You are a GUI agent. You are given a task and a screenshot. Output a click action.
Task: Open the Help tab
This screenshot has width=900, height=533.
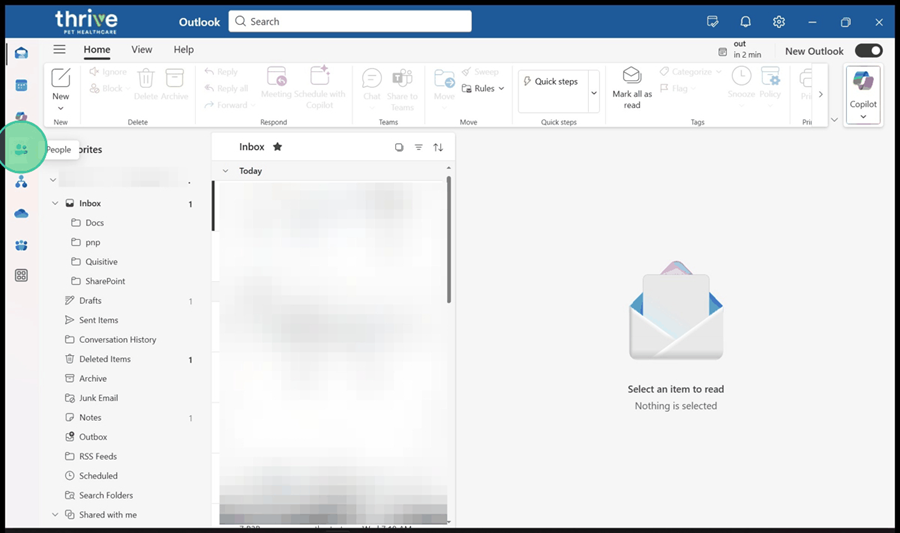184,49
